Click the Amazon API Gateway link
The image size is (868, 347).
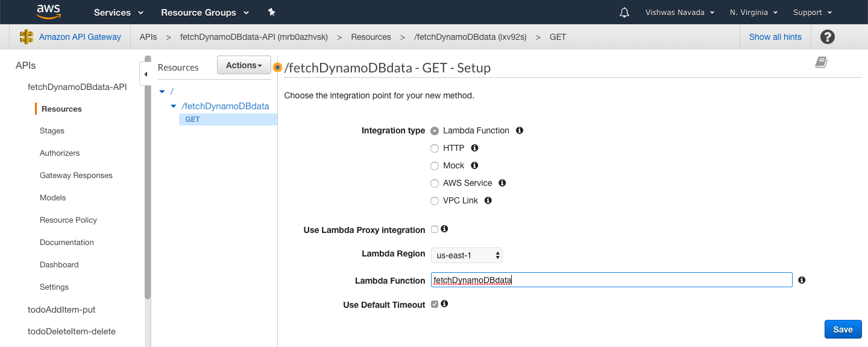[80, 37]
